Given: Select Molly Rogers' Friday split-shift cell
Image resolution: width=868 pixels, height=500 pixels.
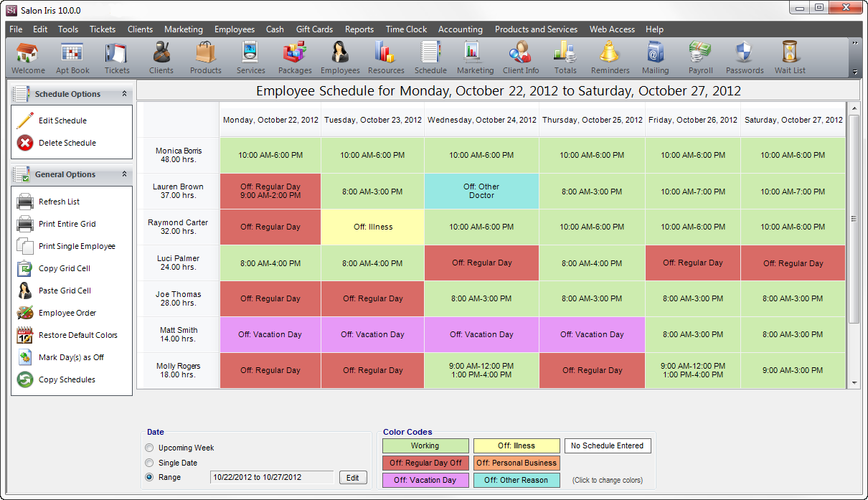Looking at the screenshot, I should pyautogui.click(x=693, y=370).
